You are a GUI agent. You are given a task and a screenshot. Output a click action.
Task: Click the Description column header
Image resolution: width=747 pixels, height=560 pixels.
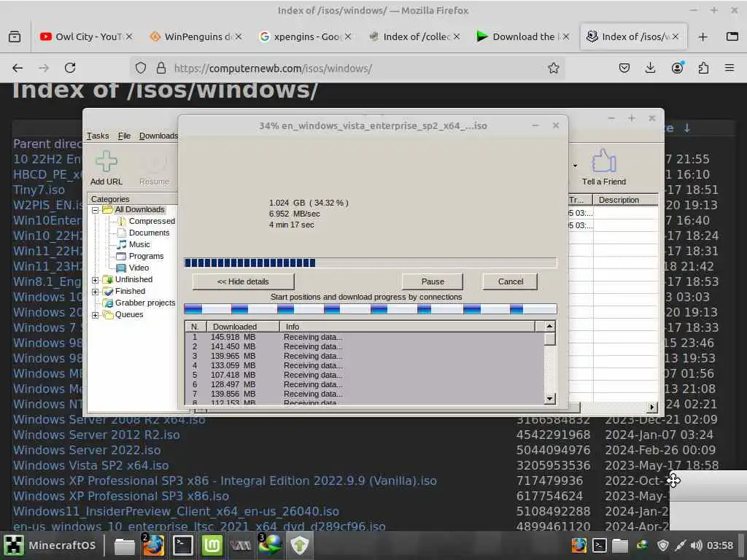(x=625, y=200)
